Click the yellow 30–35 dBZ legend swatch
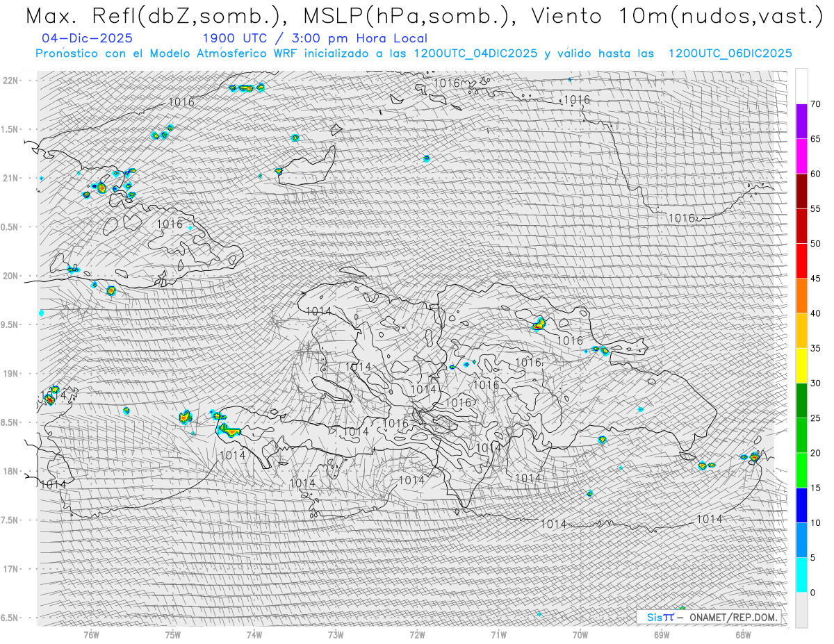This screenshot has width=834, height=644. click(801, 365)
